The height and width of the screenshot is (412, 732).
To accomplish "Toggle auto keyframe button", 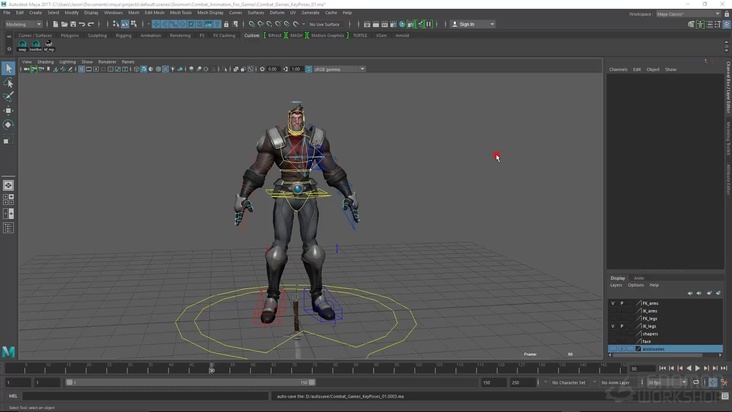I will coord(713,383).
